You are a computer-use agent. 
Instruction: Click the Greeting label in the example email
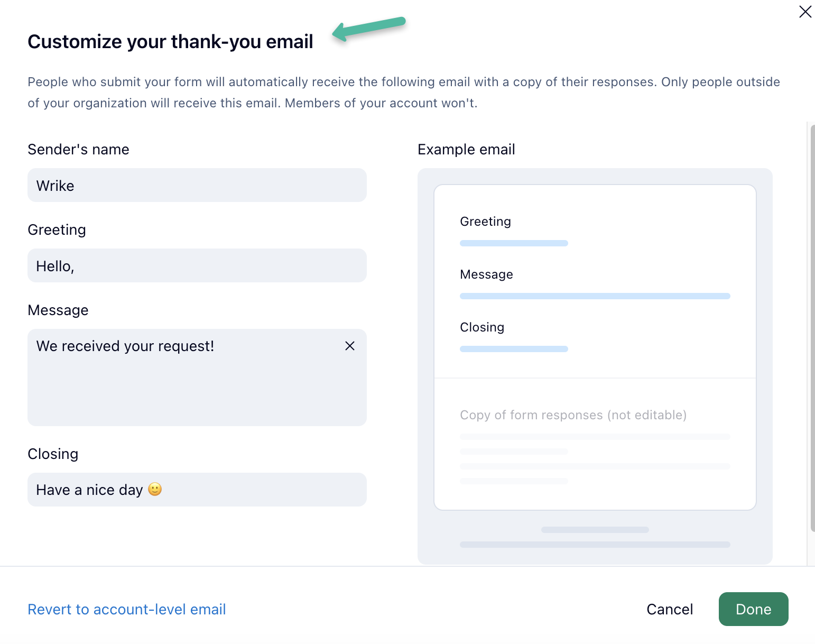point(485,222)
